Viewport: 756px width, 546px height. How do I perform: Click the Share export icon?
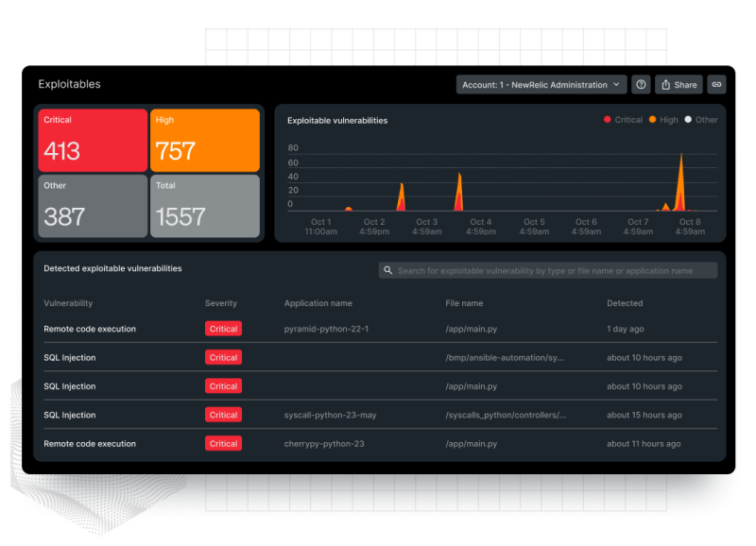[x=666, y=84]
